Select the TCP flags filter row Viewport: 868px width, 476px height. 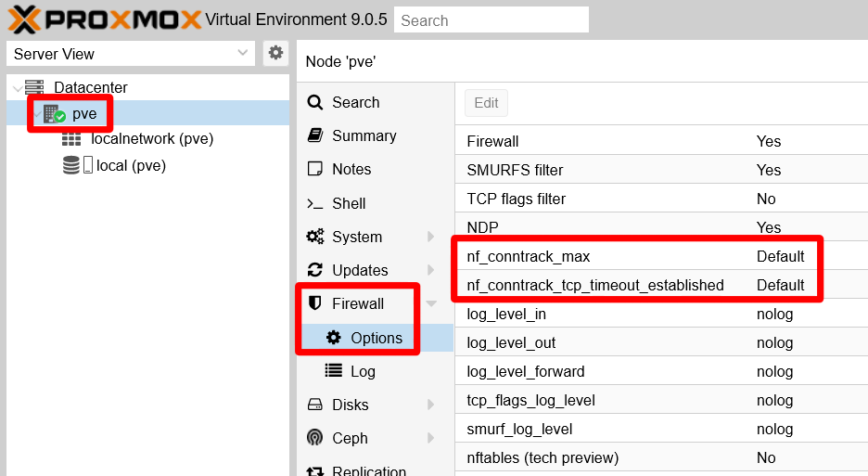point(661,199)
